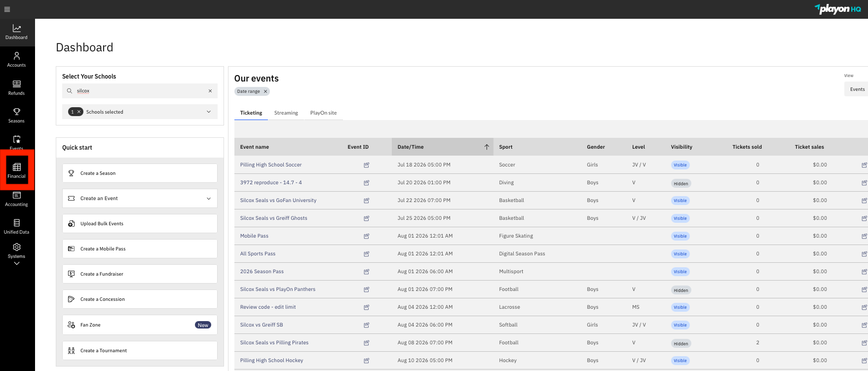Open 3972 reproduce - 14.7 - 4 event

[271, 183]
